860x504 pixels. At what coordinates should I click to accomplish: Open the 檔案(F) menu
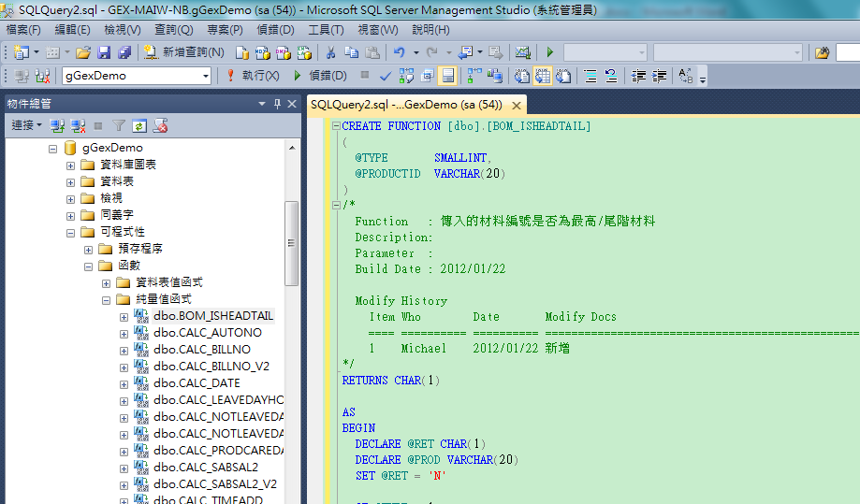[x=23, y=30]
